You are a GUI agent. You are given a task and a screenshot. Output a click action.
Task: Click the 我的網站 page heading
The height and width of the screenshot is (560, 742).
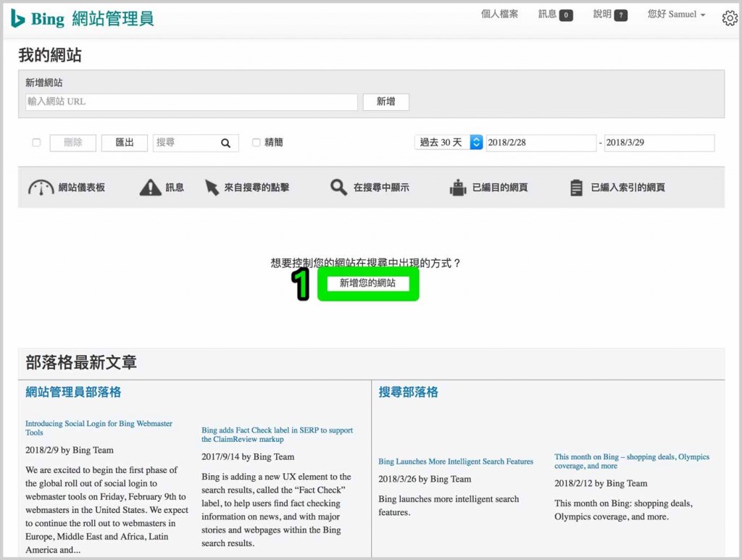click(50, 55)
